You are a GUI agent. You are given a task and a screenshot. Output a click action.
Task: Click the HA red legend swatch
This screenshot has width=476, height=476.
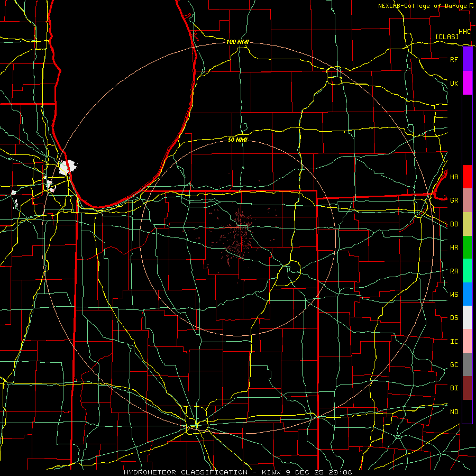click(x=467, y=177)
